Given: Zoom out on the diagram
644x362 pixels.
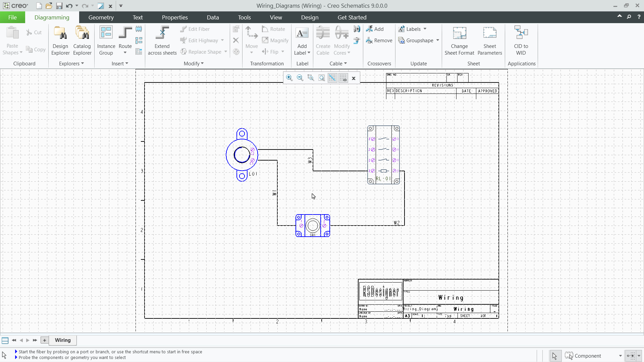Looking at the screenshot, I should (300, 78).
